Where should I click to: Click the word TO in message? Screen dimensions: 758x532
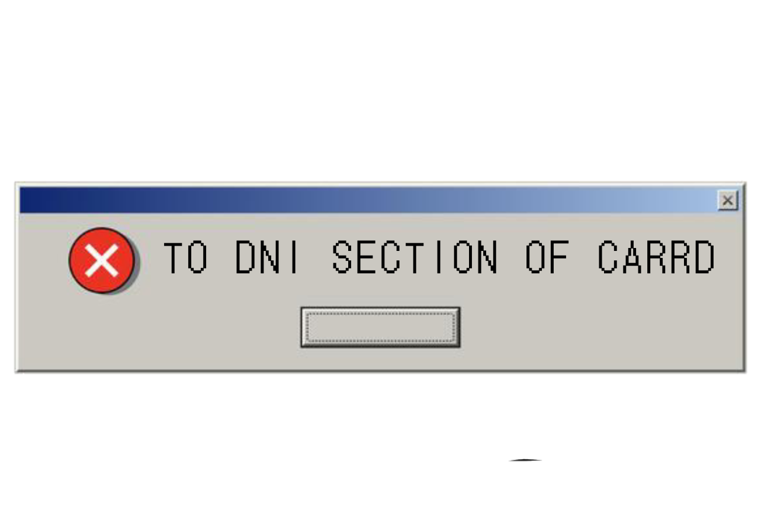tap(185, 257)
